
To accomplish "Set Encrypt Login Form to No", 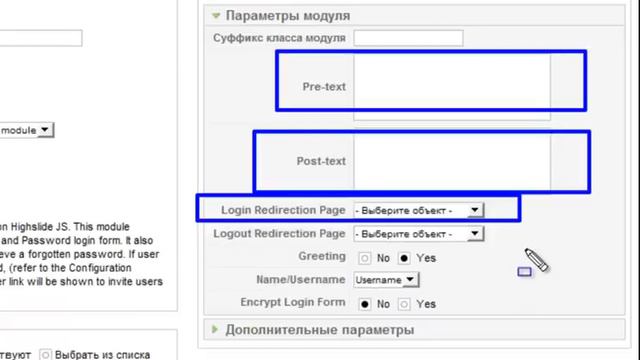I will click(x=364, y=304).
